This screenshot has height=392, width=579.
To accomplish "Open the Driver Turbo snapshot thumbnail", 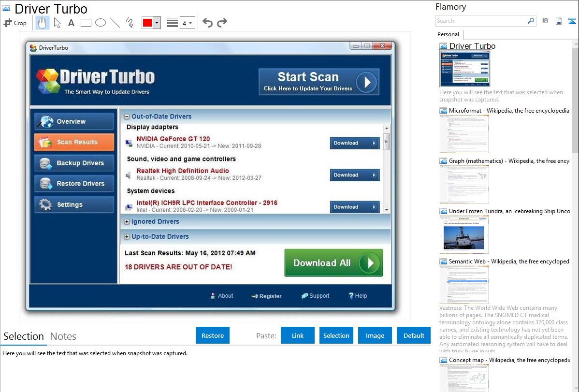I will click(464, 69).
